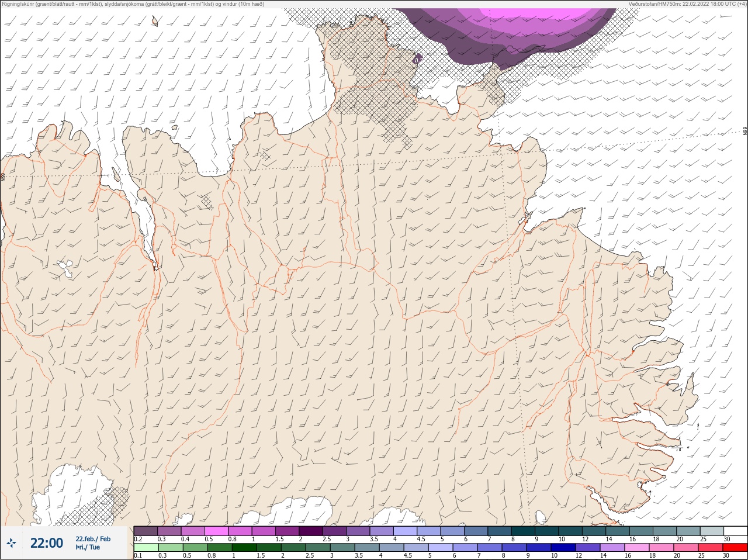This screenshot has width=748, height=560.
Task: Click the four-pointed star icon beside the clock
Action: 12,543
